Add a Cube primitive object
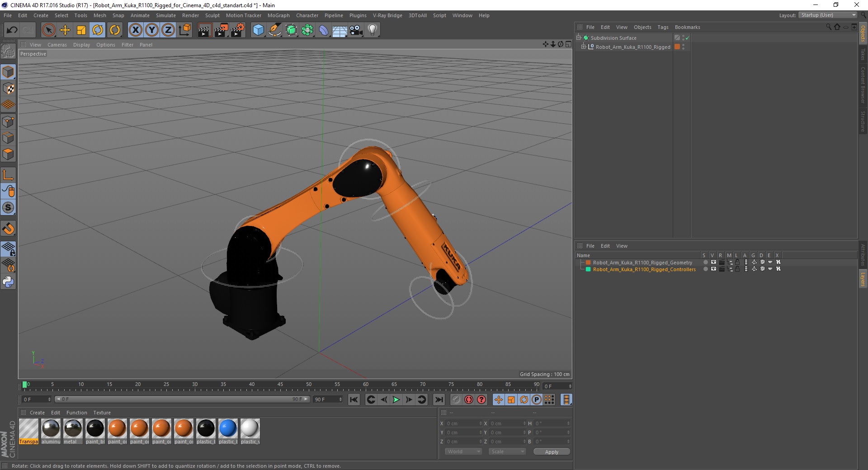868x470 pixels. tap(258, 30)
